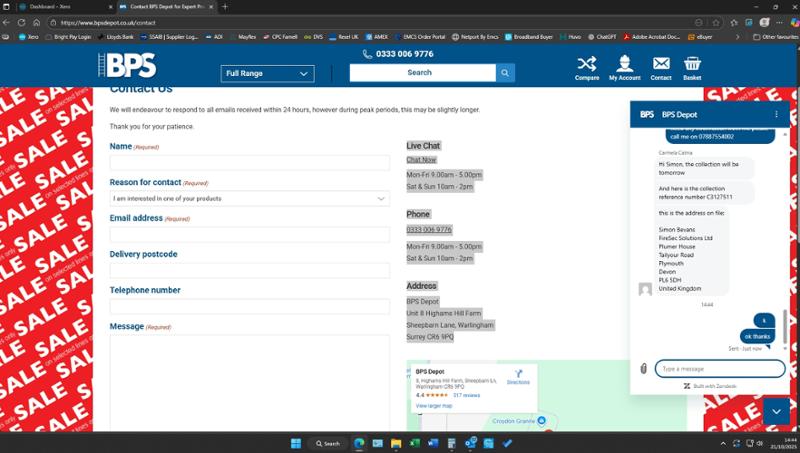Click the Croydon Granite map marker
Image resolution: width=800 pixels, height=453 pixels.
pyautogui.click(x=542, y=420)
